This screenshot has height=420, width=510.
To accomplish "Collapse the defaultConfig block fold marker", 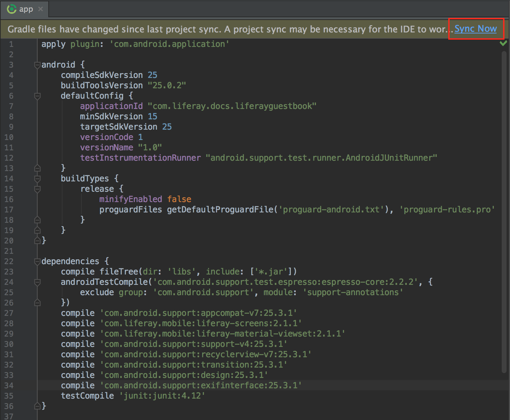I will point(37,96).
